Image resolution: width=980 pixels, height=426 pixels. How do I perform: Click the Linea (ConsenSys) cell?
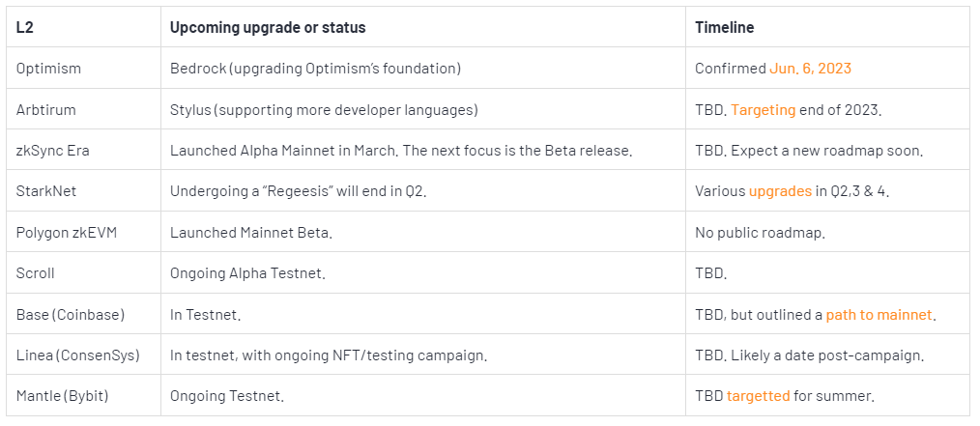pyautogui.click(x=84, y=355)
